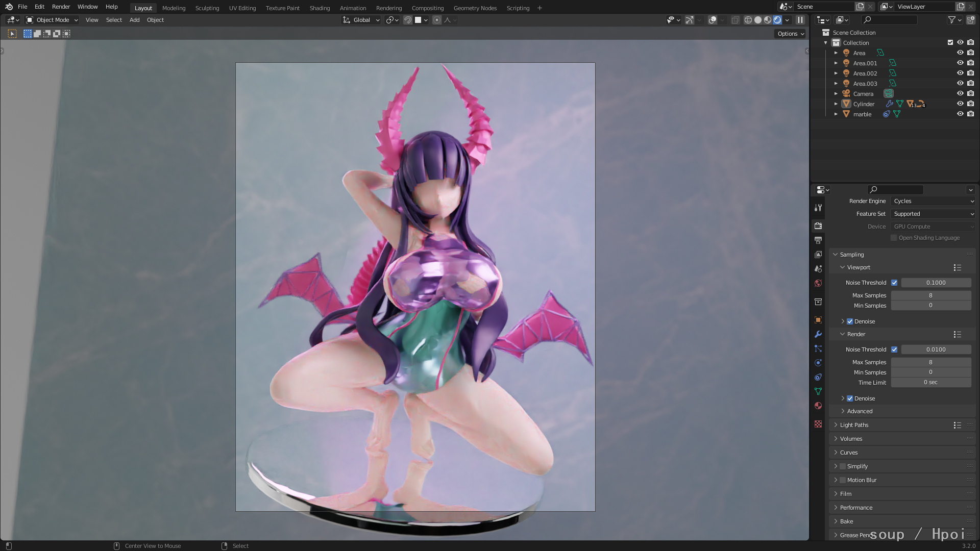Switch viewport to solid shading

[x=758, y=20]
